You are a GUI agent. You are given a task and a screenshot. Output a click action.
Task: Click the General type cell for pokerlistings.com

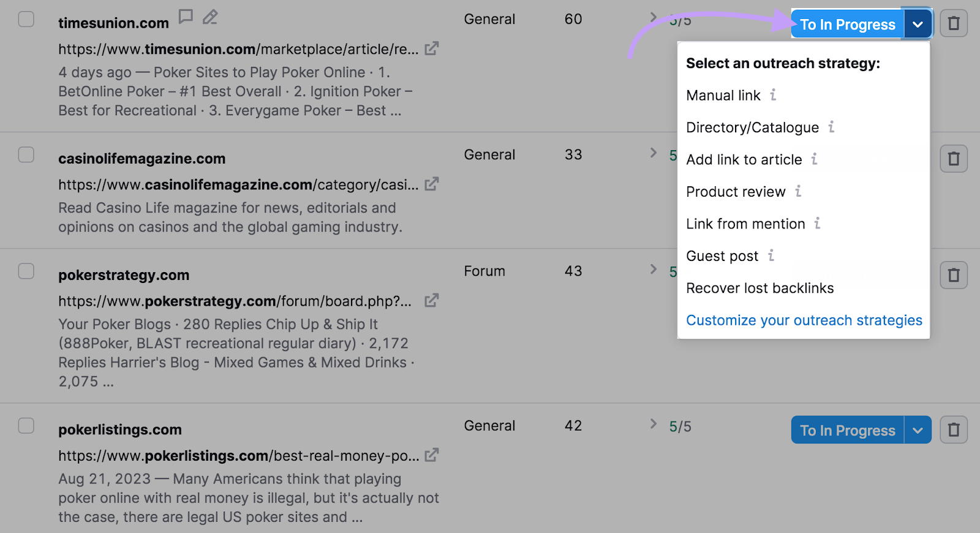point(489,425)
